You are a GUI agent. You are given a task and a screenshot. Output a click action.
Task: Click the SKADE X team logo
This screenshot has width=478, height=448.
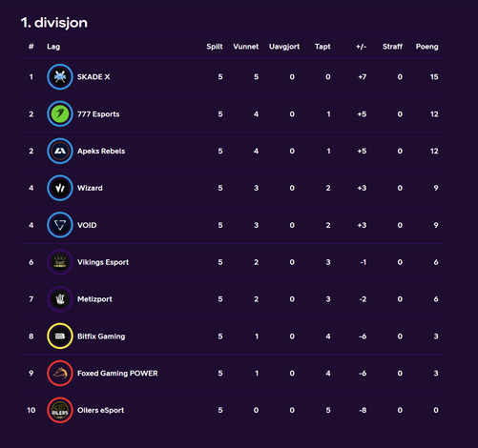[60, 77]
